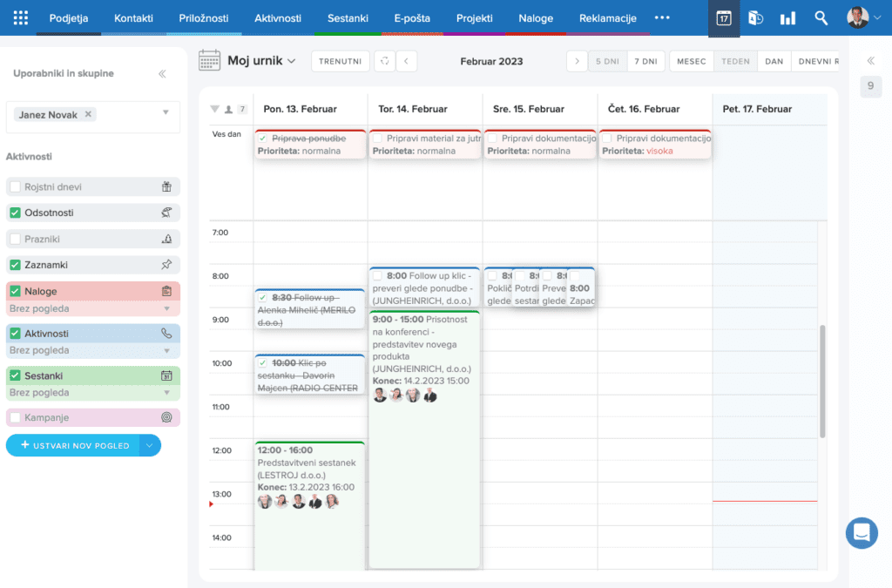The height and width of the screenshot is (588, 892).
Task: Open the Reklamacije menu
Action: 607,18
